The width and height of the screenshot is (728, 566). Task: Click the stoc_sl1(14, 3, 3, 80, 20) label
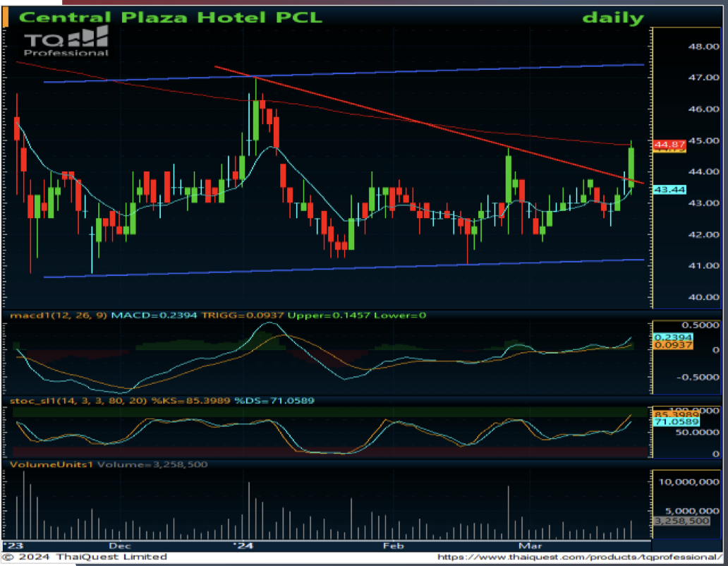pos(78,400)
